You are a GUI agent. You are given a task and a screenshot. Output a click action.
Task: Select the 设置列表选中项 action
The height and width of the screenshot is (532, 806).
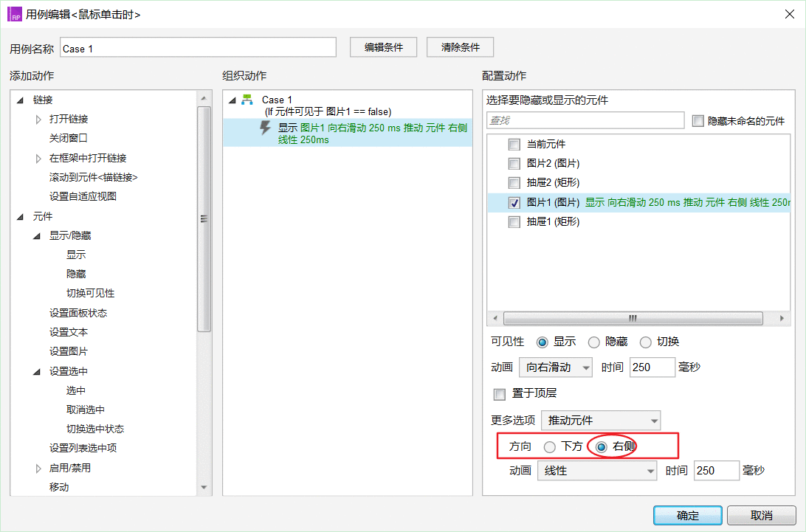[83, 448]
